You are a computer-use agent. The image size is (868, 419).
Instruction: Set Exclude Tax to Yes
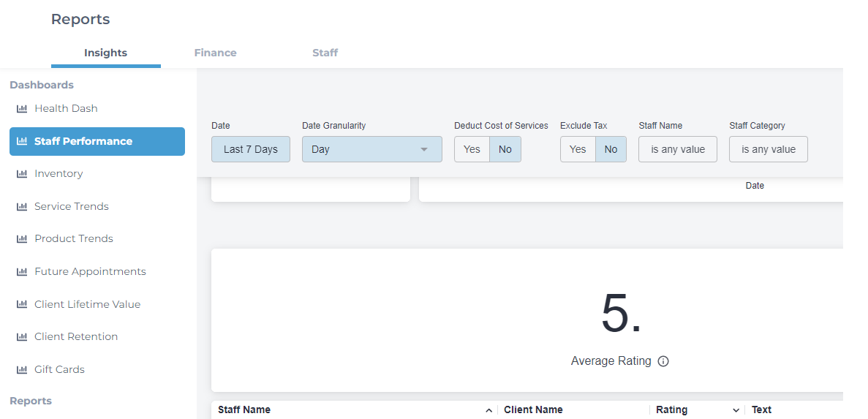(x=578, y=149)
